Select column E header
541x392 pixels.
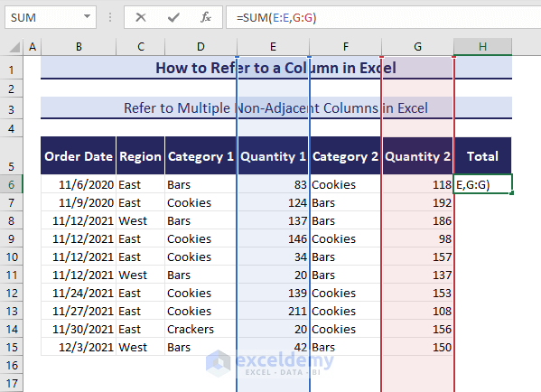point(273,47)
